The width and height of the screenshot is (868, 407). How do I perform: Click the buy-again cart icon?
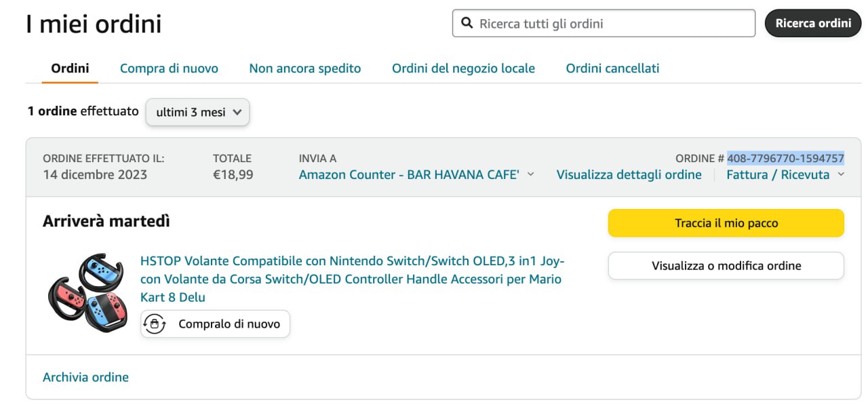[x=155, y=324]
